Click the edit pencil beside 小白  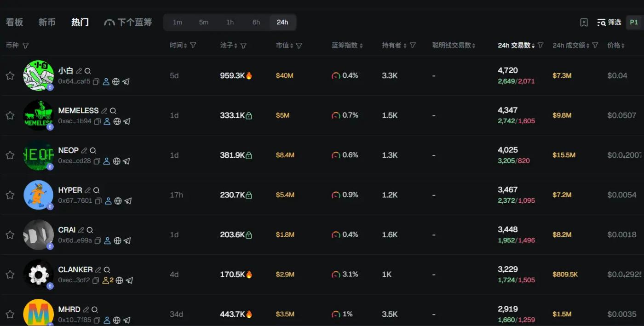point(79,71)
